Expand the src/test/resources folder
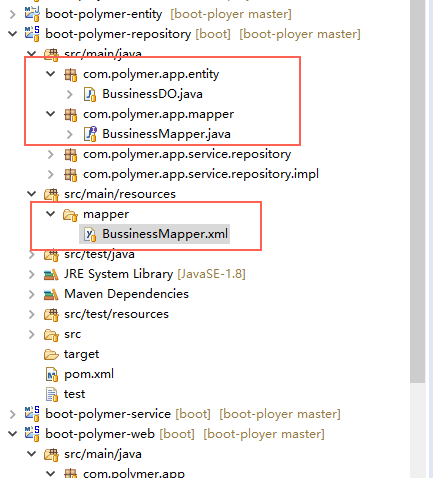Screen dimensions: 433x478 (31, 314)
